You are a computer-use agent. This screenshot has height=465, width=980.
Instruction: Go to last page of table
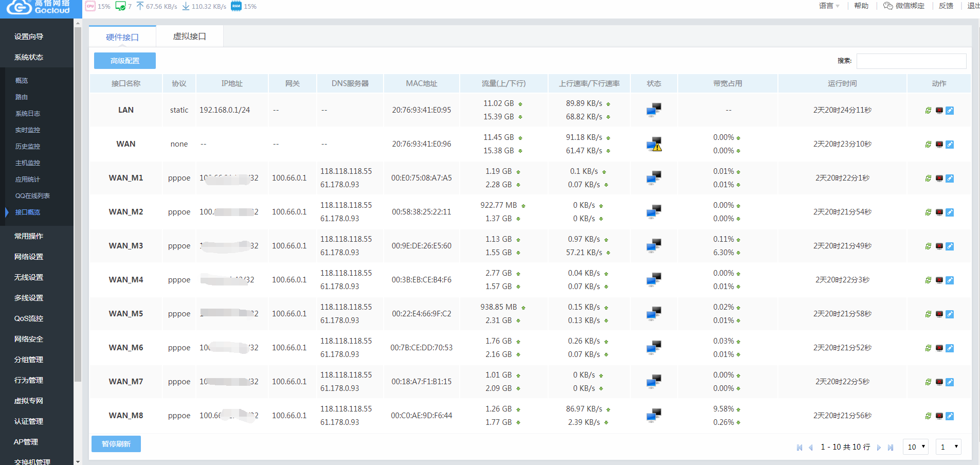(891, 448)
